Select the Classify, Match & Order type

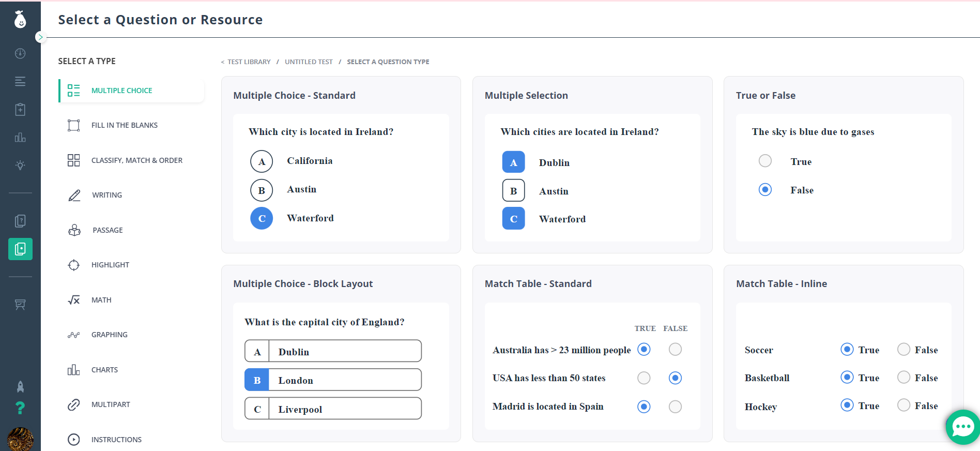coord(136,160)
